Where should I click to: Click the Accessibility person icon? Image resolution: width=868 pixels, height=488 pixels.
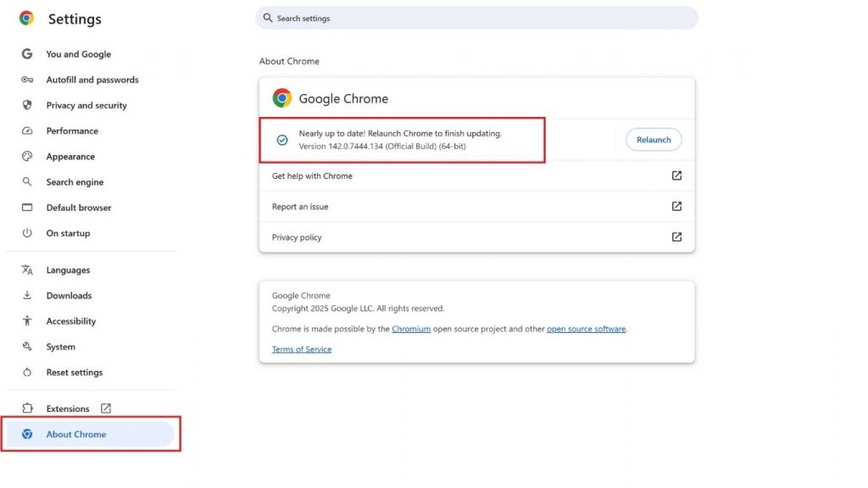point(26,320)
